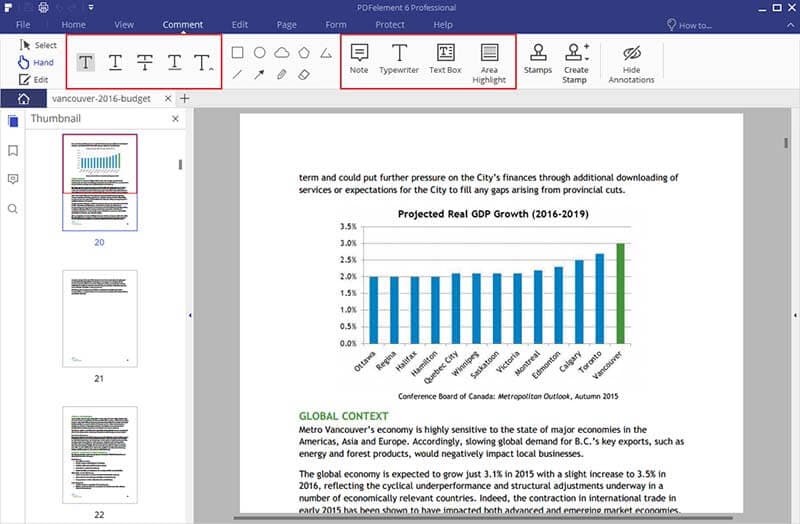Screen dimensions: 800x524
Task: Collapse the ribbon with the chevron
Action: coord(791,25)
